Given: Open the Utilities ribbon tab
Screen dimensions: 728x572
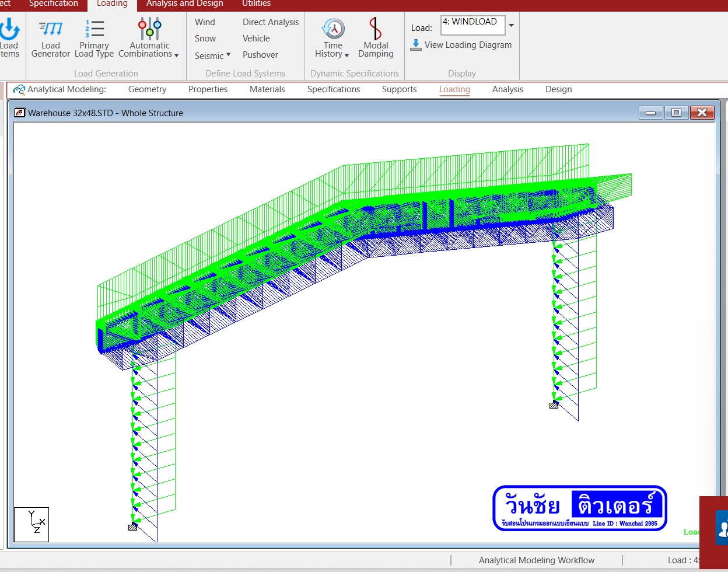Looking at the screenshot, I should [x=256, y=4].
